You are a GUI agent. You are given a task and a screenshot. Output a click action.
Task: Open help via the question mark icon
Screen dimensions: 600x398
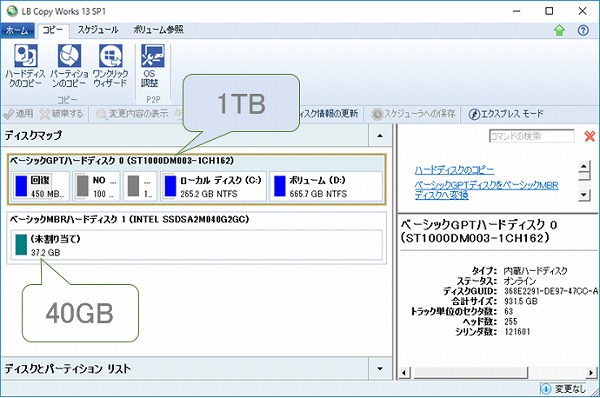click(583, 30)
